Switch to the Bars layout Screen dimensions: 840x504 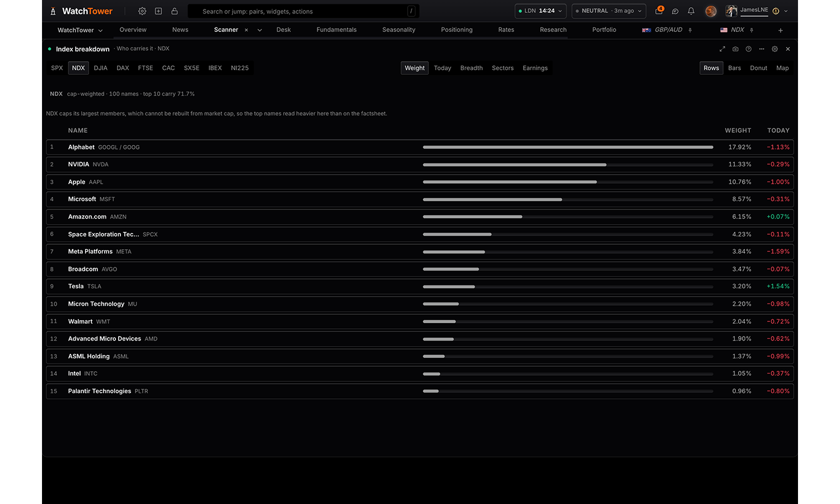735,68
